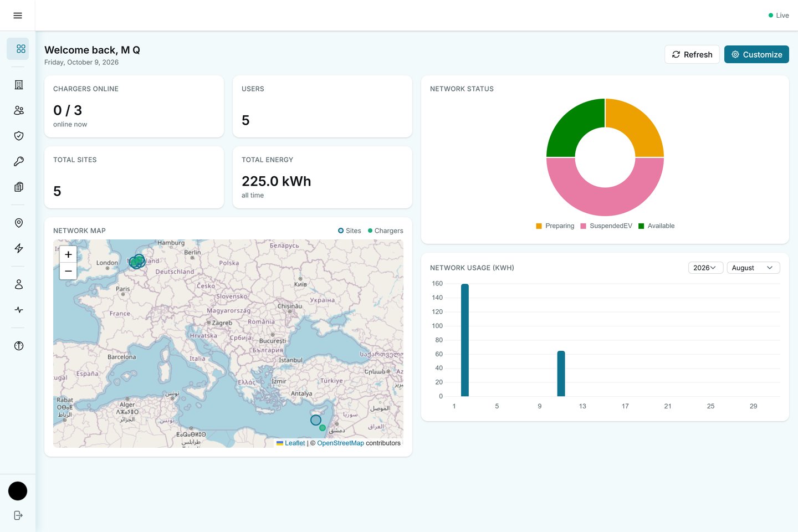Image resolution: width=798 pixels, height=532 pixels.
Task: Click the site marker near Cyprus on map
Action: [x=316, y=420]
